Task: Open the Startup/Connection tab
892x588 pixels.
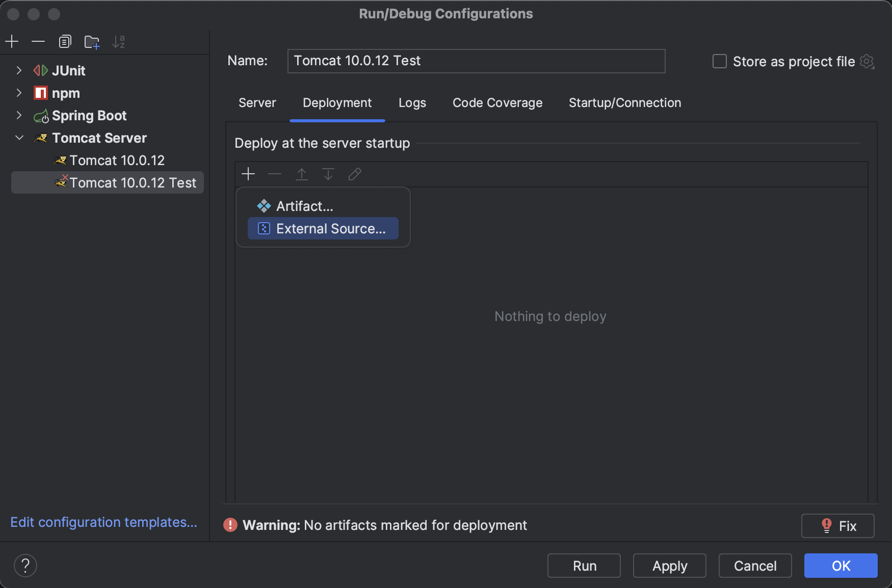Action: click(624, 103)
